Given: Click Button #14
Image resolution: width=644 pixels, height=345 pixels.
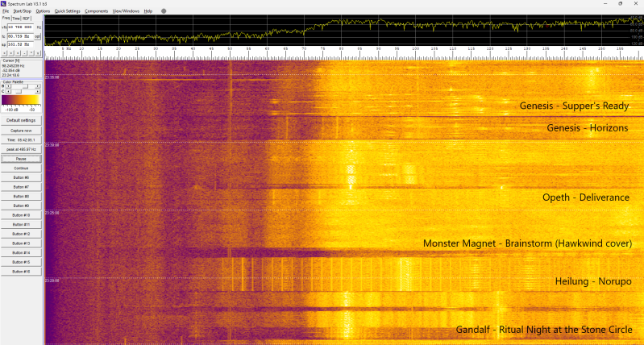Looking at the screenshot, I should (x=21, y=252).
